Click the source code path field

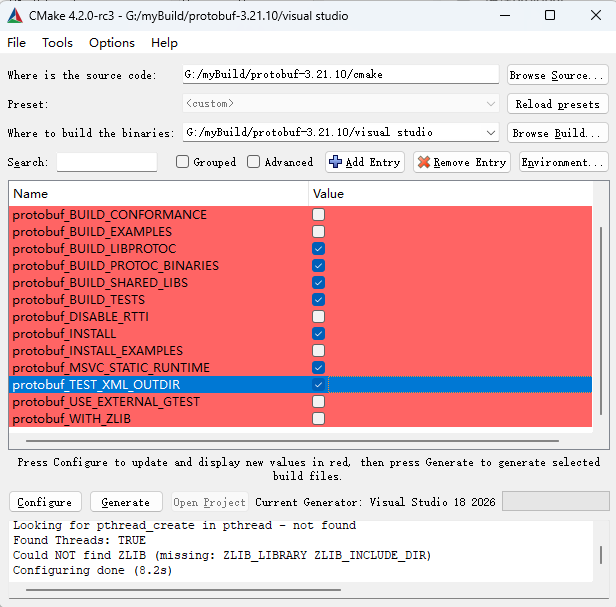(341, 74)
